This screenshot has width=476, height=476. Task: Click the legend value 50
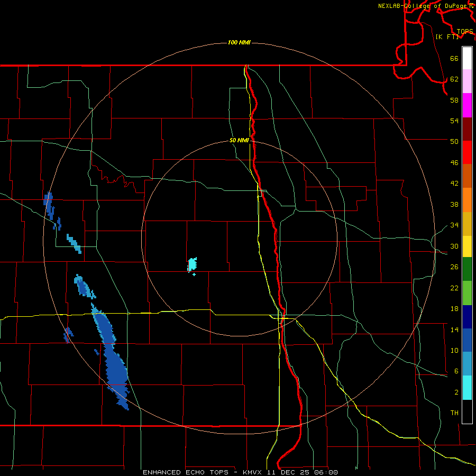tap(454, 142)
